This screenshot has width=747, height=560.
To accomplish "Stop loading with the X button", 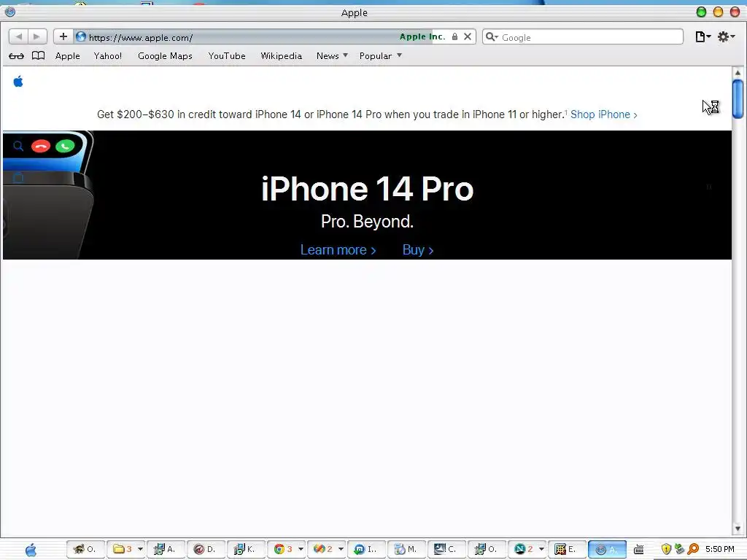I will 468,36.
